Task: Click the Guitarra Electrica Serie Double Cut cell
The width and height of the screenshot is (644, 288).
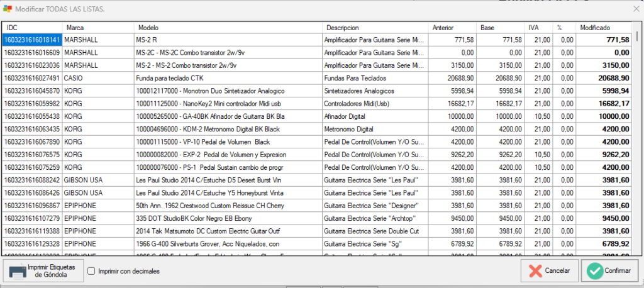Action: click(375, 231)
